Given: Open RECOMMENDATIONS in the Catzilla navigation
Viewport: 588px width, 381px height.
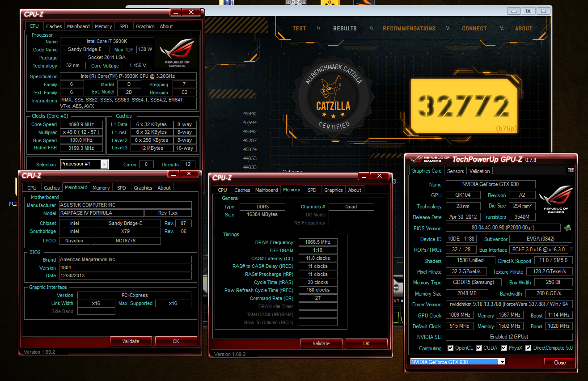Looking at the screenshot, I should 409,28.
